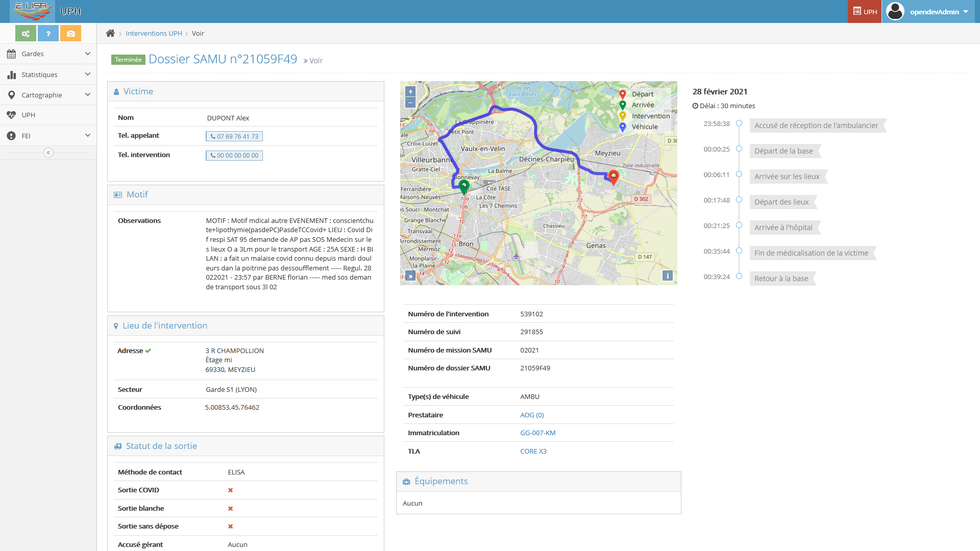Viewport: 980px width, 551px height.
Task: Click the green arrival marker on map
Action: (x=463, y=186)
